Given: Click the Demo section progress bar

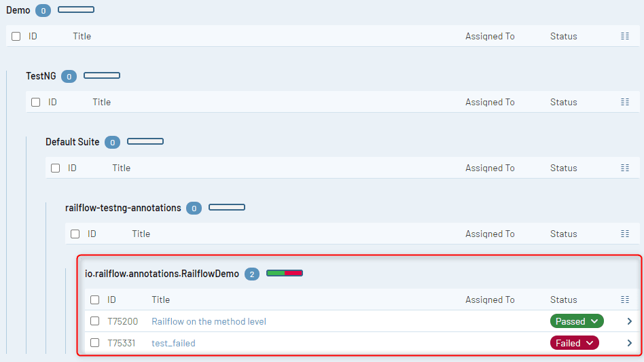Looking at the screenshot, I should pos(76,10).
